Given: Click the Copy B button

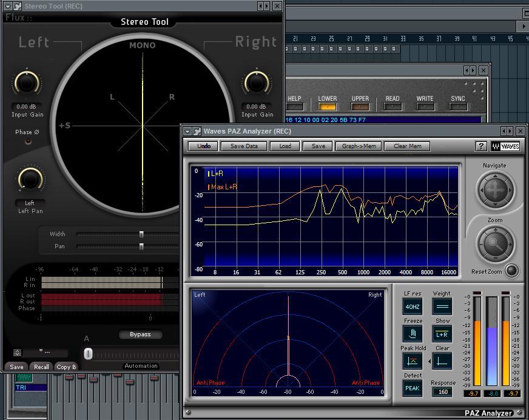Looking at the screenshot, I should pos(66,367).
